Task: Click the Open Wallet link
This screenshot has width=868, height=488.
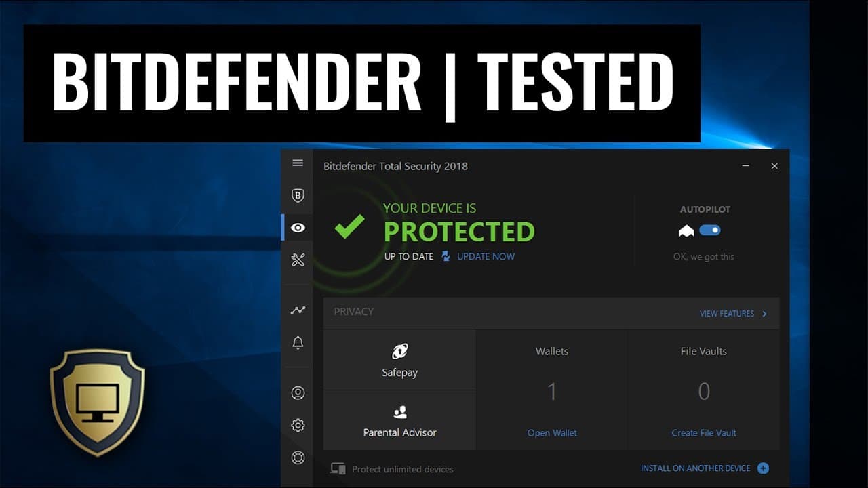Action: [552, 432]
